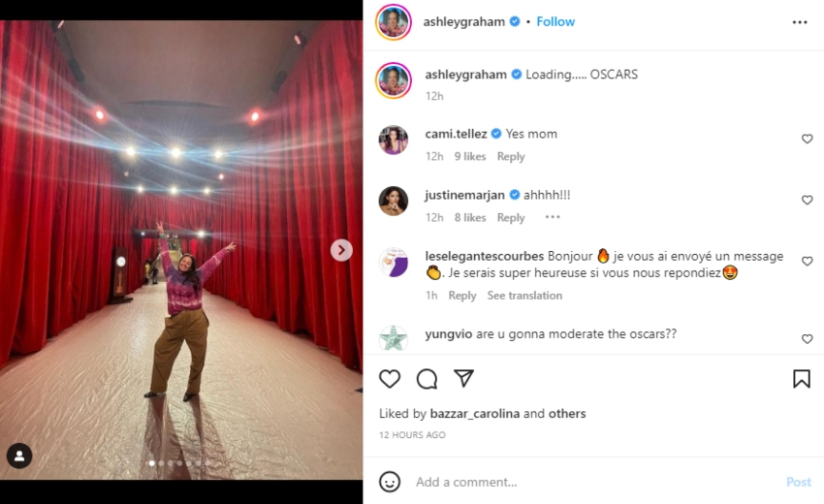View the 9 likes on cami.tellez's comment

pos(470,157)
